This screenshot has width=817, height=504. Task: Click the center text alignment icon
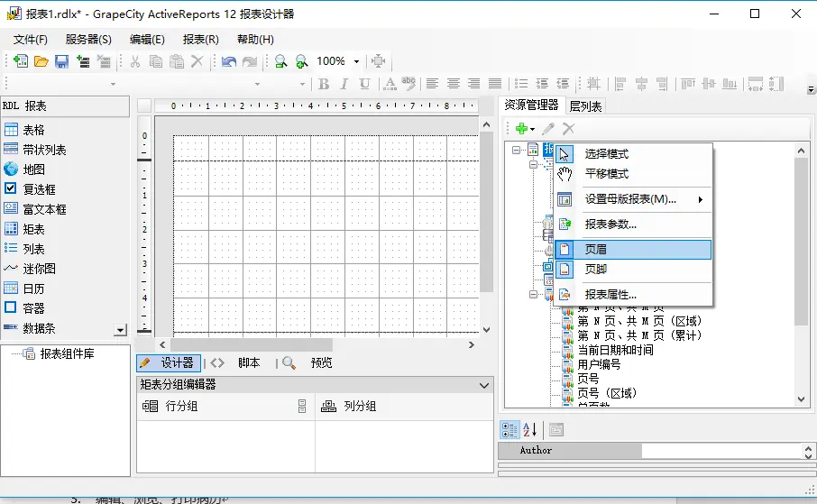454,83
